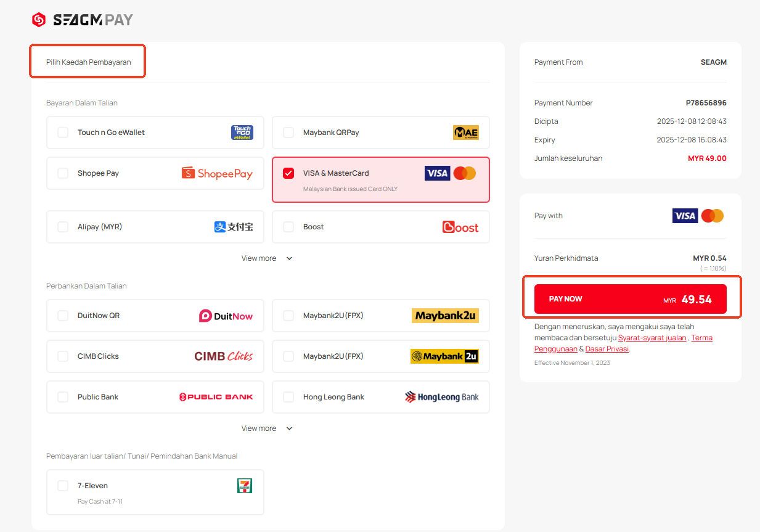Open the Syarat-syarat jualan link

(652, 338)
